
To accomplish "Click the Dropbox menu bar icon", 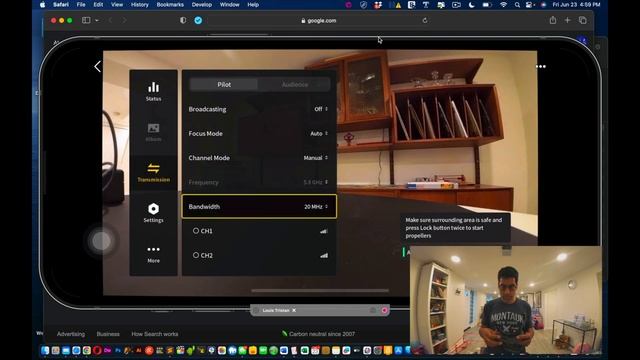I will pyautogui.click(x=378, y=4).
